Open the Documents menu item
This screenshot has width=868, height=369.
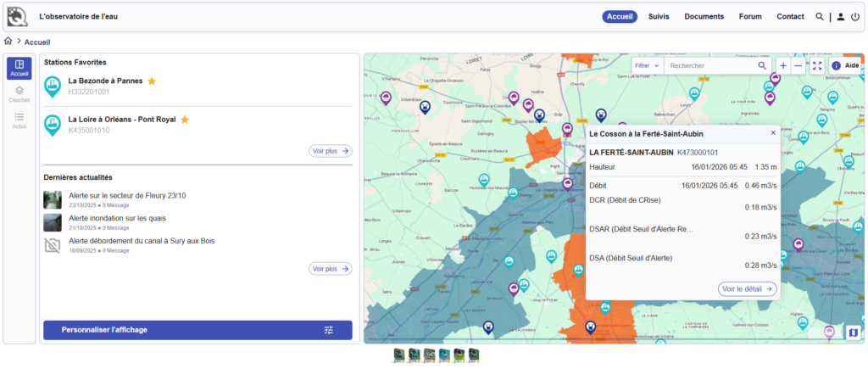[x=704, y=16]
